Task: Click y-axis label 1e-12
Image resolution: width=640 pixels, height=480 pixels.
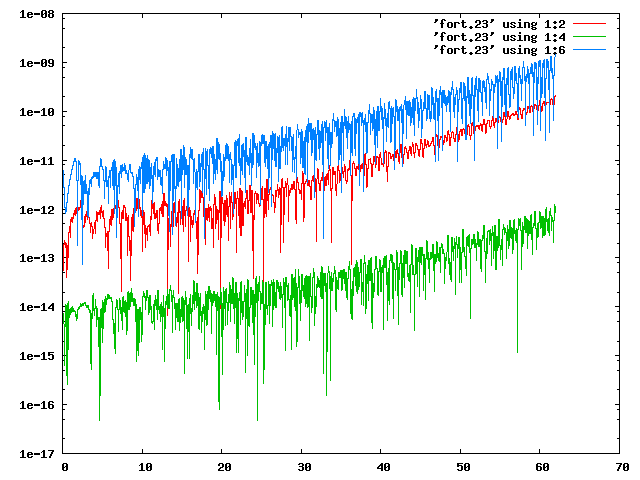Action: pyautogui.click(x=37, y=210)
